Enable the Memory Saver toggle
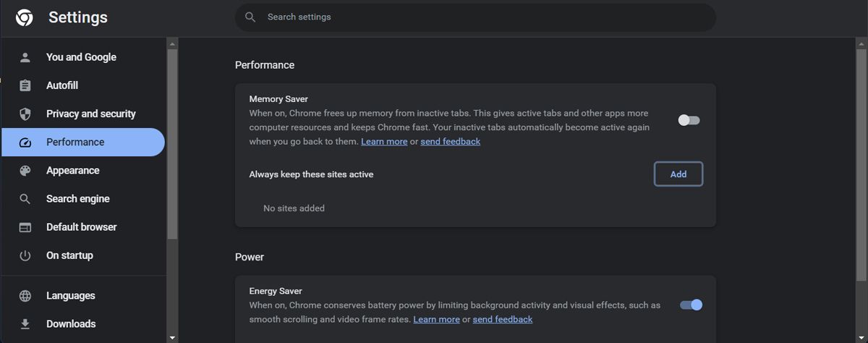Image resolution: width=868 pixels, height=343 pixels. tap(689, 120)
